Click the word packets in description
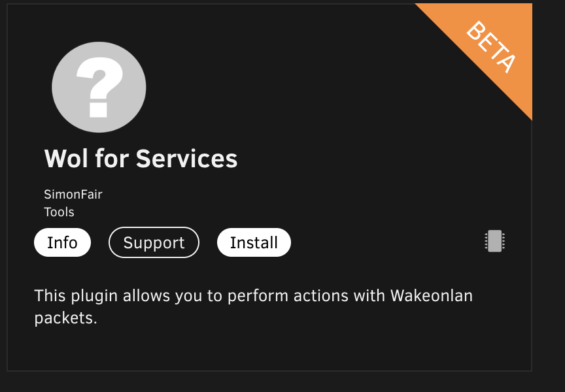 [x=65, y=319]
